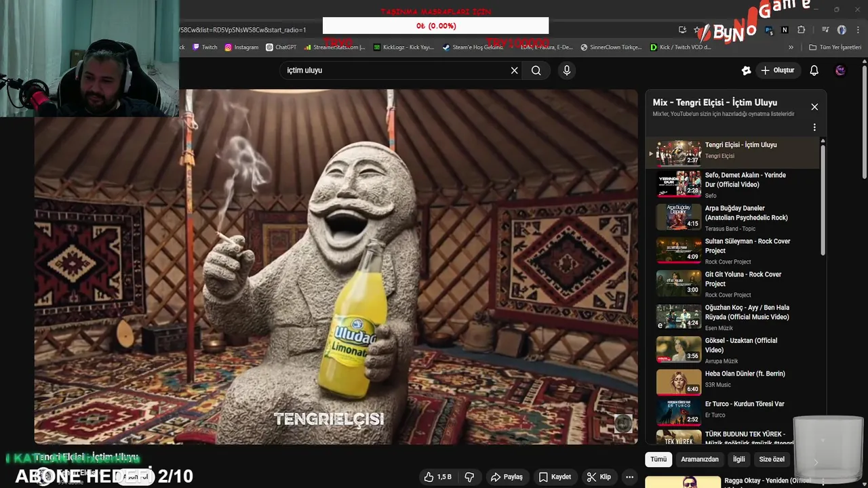Open the Mix playlist three-dot menu

(x=814, y=127)
